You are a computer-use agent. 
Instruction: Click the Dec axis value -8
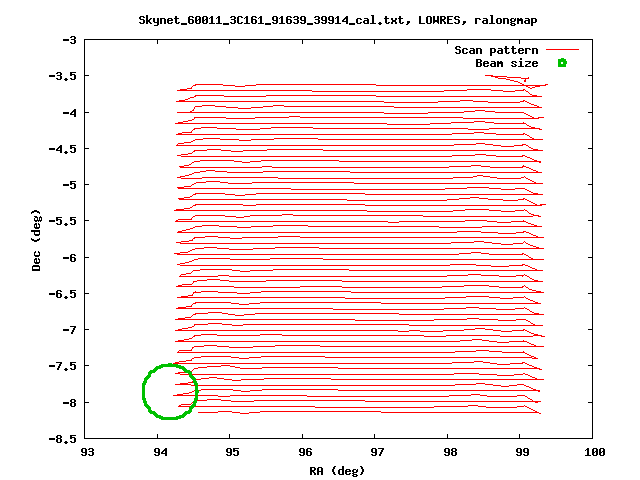(69, 402)
